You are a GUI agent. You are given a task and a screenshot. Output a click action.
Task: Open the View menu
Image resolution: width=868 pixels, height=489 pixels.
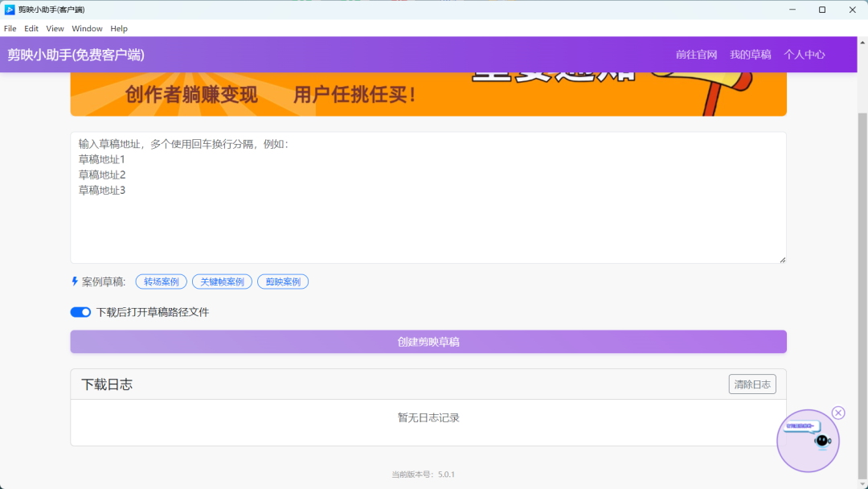[55, 28]
